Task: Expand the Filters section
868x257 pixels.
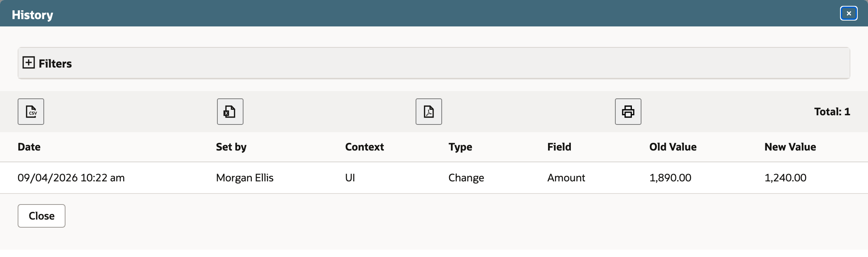Action: tap(29, 63)
